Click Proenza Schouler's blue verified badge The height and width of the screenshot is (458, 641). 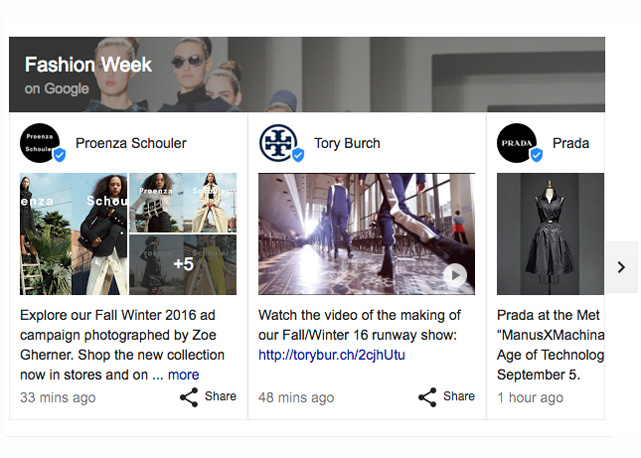coord(59,155)
